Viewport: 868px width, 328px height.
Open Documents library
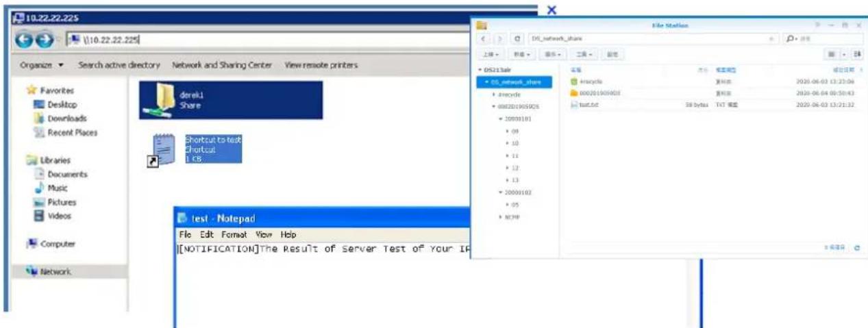point(61,174)
